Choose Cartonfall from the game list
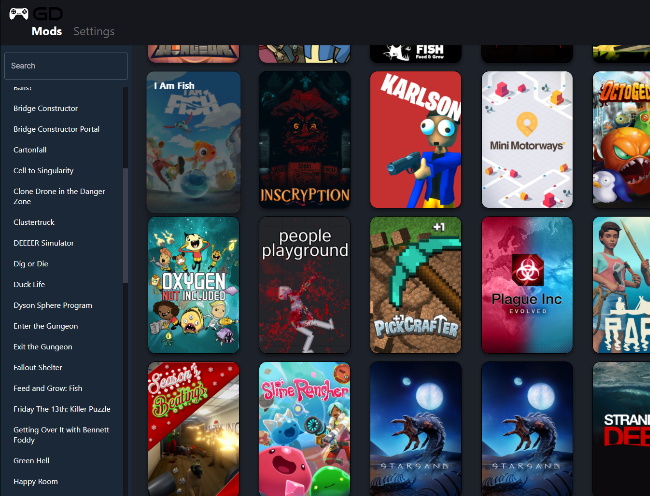 point(30,150)
